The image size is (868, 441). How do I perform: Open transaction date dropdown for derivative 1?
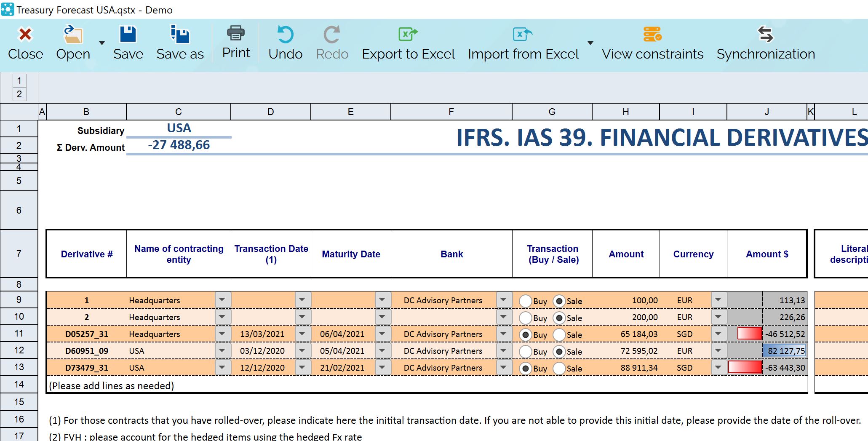tap(302, 300)
